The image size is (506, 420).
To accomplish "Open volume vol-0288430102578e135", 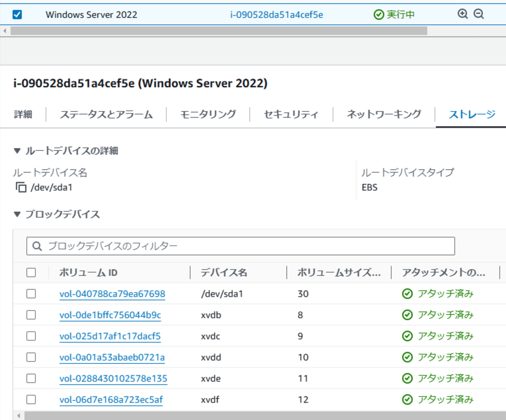I will [113, 379].
